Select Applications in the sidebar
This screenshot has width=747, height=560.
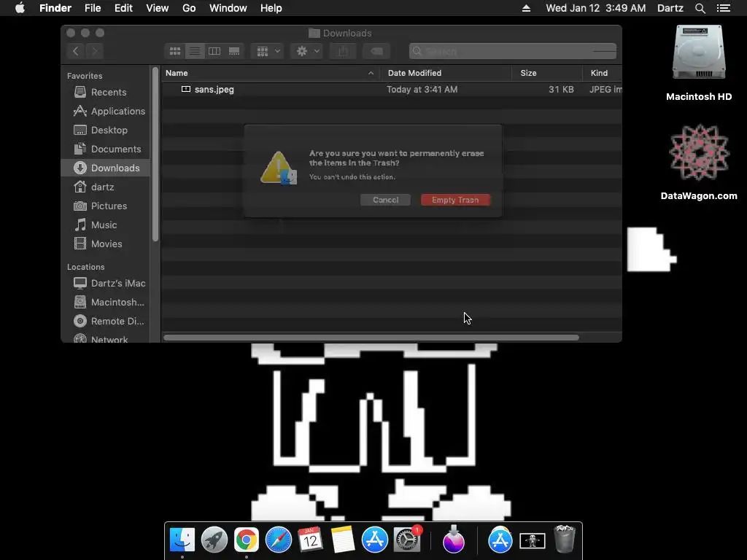point(106,111)
